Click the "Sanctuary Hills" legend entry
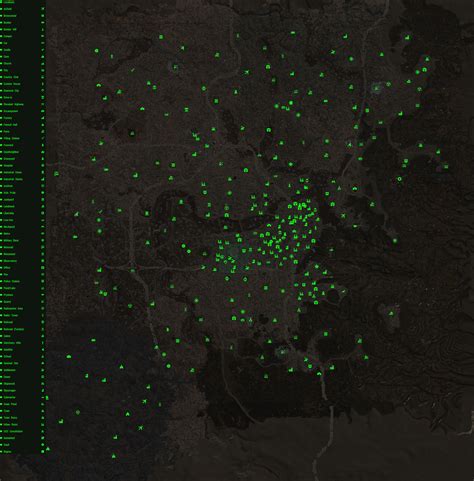This screenshot has height=481, width=474. click(12, 343)
